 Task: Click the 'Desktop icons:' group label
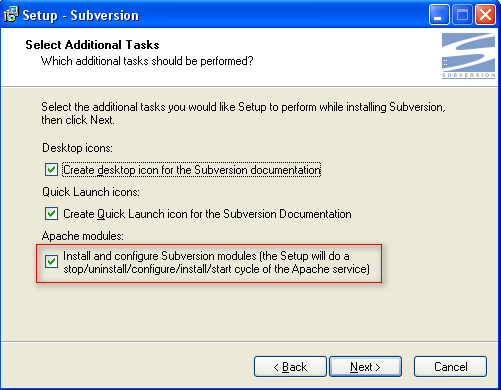77,148
